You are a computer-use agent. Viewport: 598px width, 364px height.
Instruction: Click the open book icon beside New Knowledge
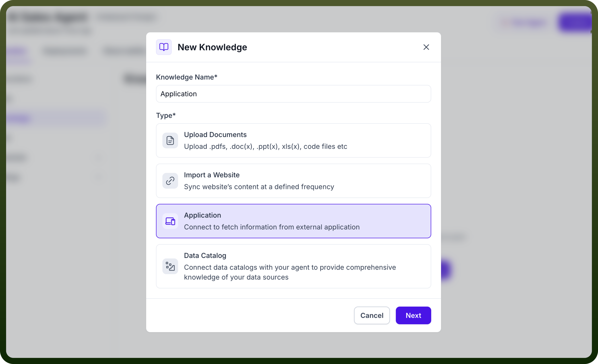point(164,47)
